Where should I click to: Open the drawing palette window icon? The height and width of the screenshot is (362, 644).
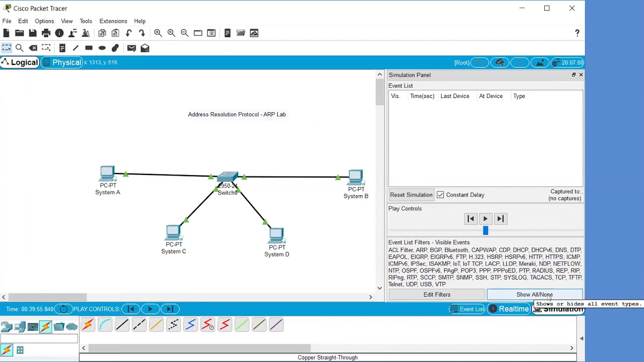coord(198,33)
